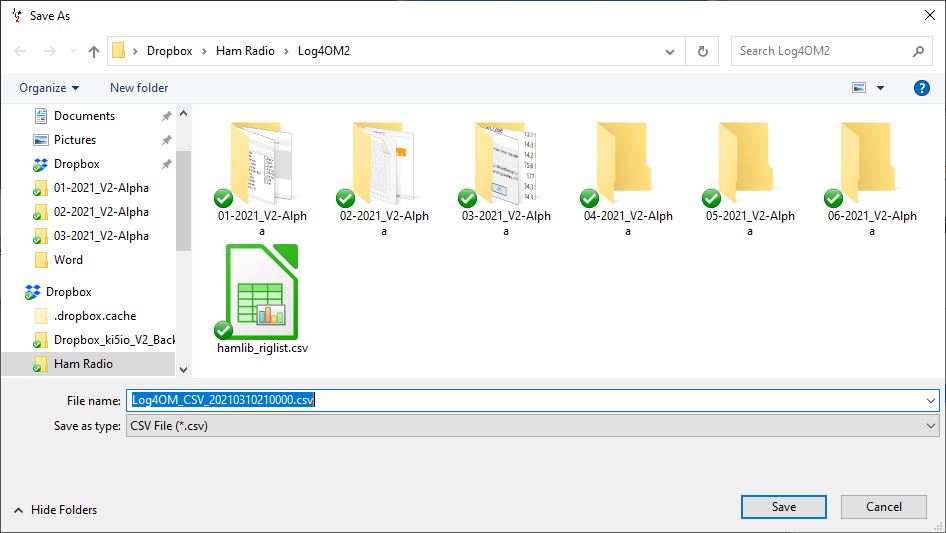Select the 02-2021_V2-Alpha folder thumbnail
The image size is (946, 533).
click(x=384, y=163)
